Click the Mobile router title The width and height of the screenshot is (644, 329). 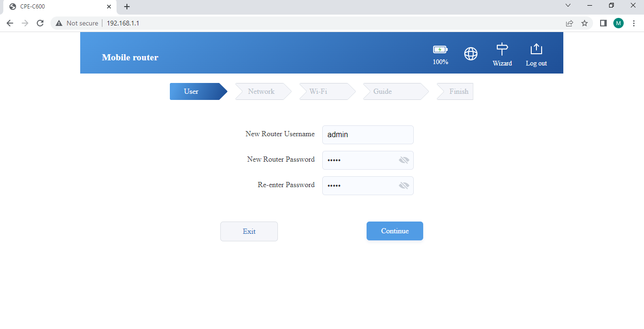(x=130, y=58)
